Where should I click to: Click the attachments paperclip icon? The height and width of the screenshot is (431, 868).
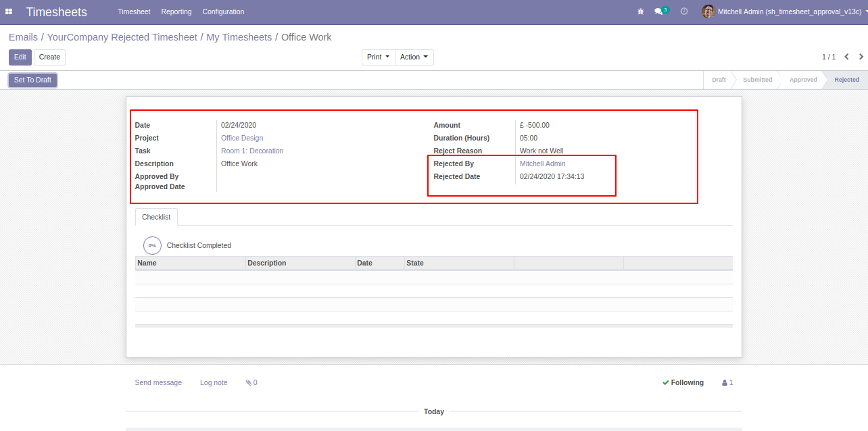point(249,382)
